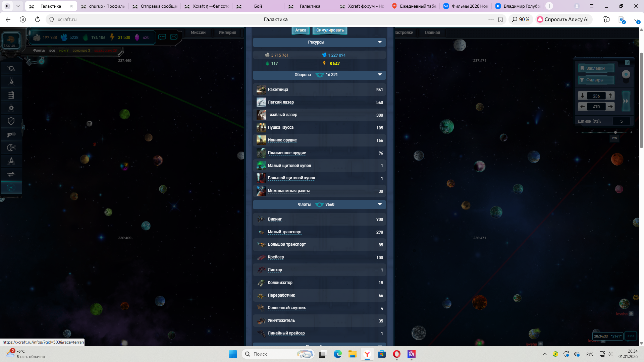Click the map zoom slider handle
Image resolution: width=644 pixels, height=362 pixels.
click(615, 132)
